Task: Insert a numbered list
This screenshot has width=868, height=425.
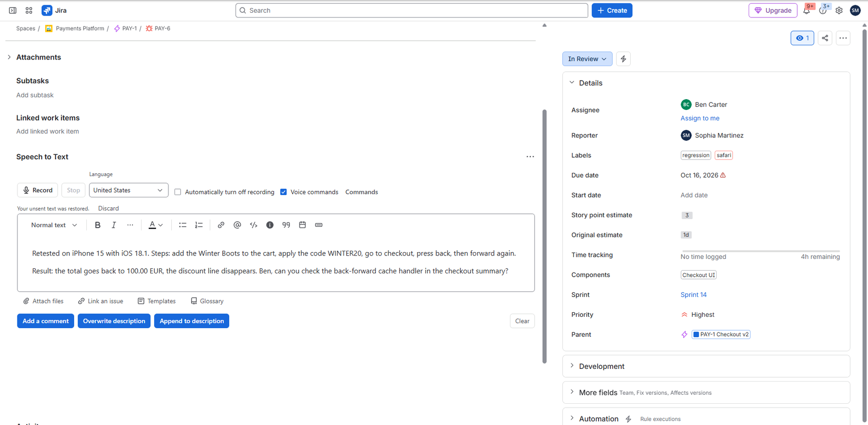Action: click(199, 225)
